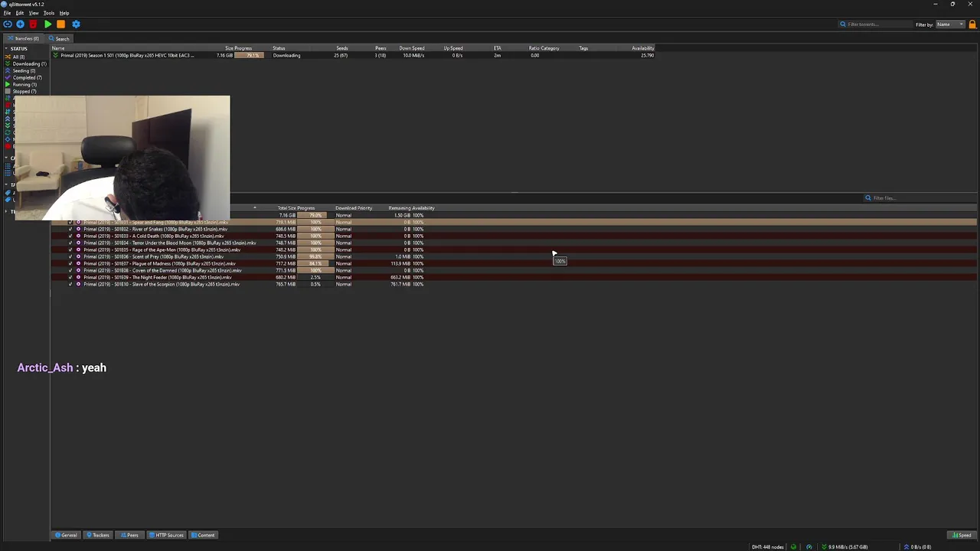
Task: Click the green connection status icon in status bar
Action: [x=793, y=547]
